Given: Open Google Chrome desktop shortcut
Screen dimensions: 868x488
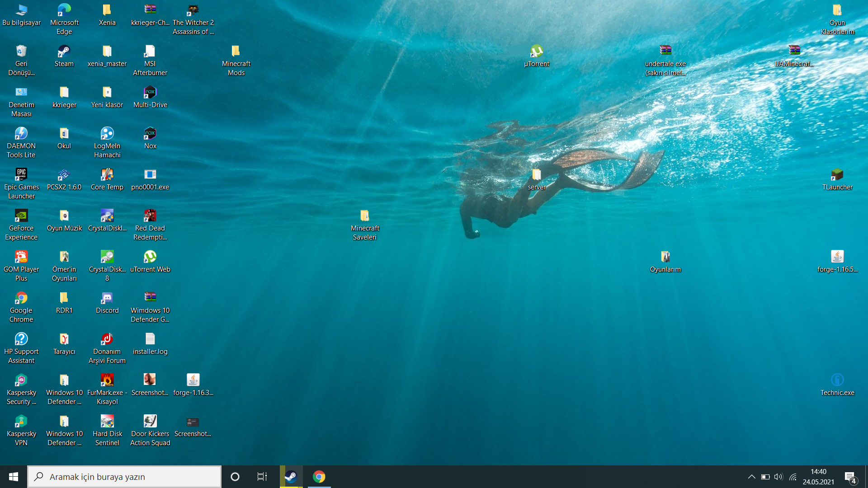Looking at the screenshot, I should [21, 307].
